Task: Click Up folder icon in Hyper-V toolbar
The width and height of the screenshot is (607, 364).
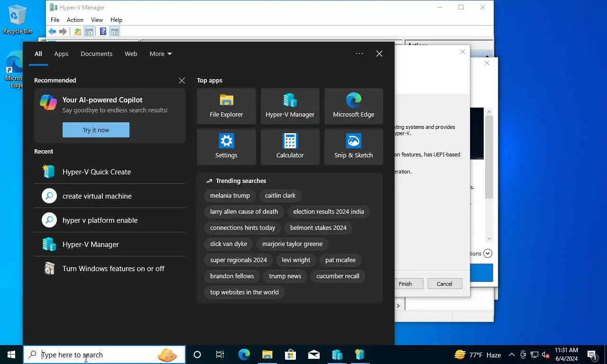Action: click(78, 32)
